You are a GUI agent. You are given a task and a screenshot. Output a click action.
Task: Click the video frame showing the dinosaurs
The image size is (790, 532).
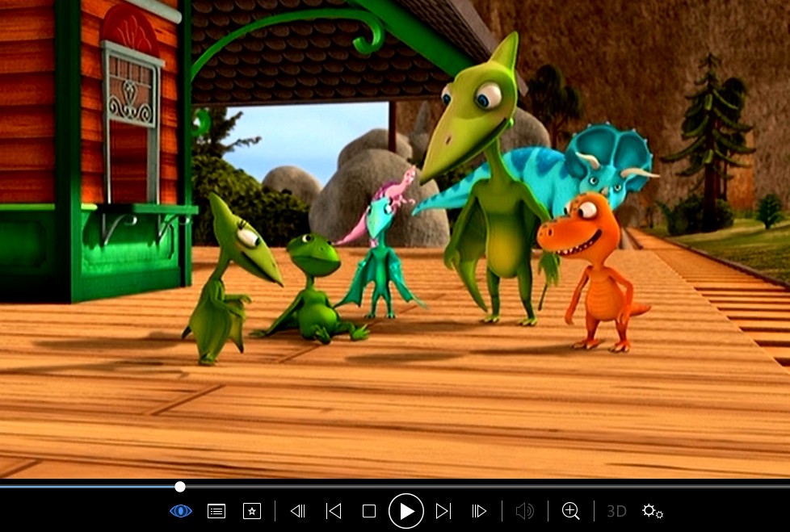pos(395,239)
